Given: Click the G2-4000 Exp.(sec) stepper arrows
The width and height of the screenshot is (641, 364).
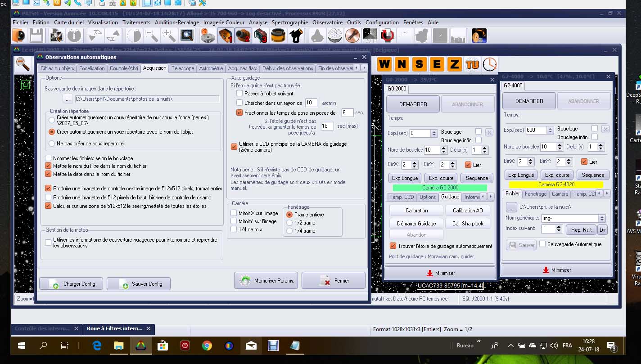Looking at the screenshot, I should (x=550, y=130).
